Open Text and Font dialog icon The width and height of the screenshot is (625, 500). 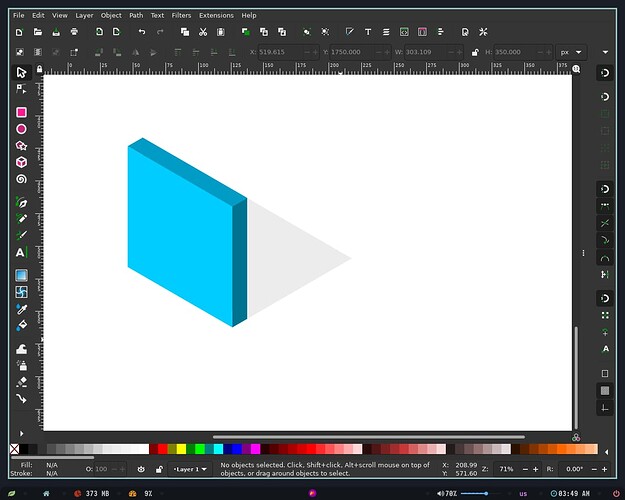tap(368, 32)
